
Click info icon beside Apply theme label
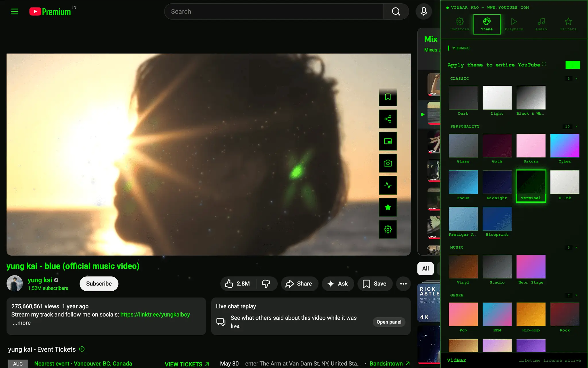point(544,64)
